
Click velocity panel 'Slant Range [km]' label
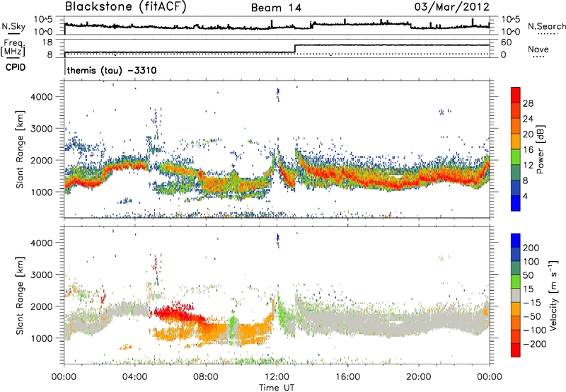[20, 295]
